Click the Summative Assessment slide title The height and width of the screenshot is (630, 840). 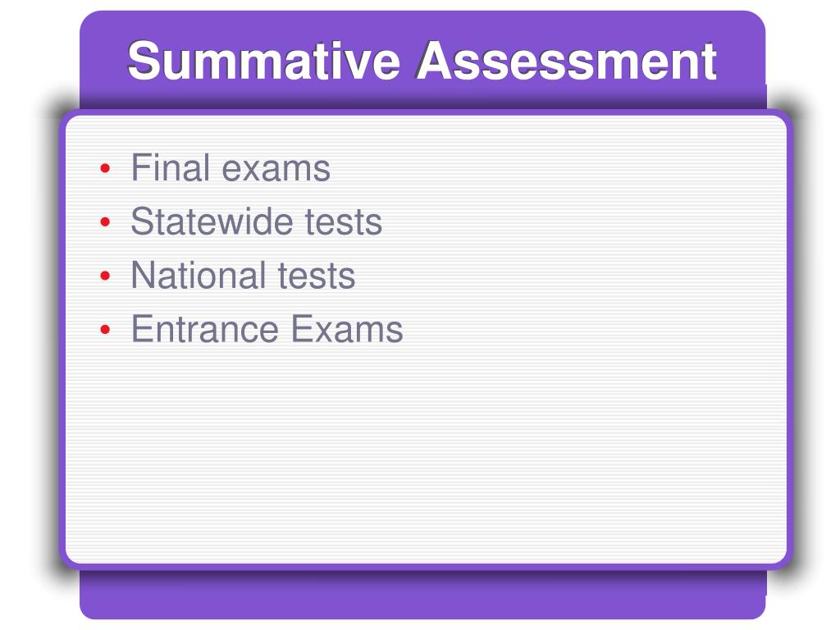click(x=422, y=61)
